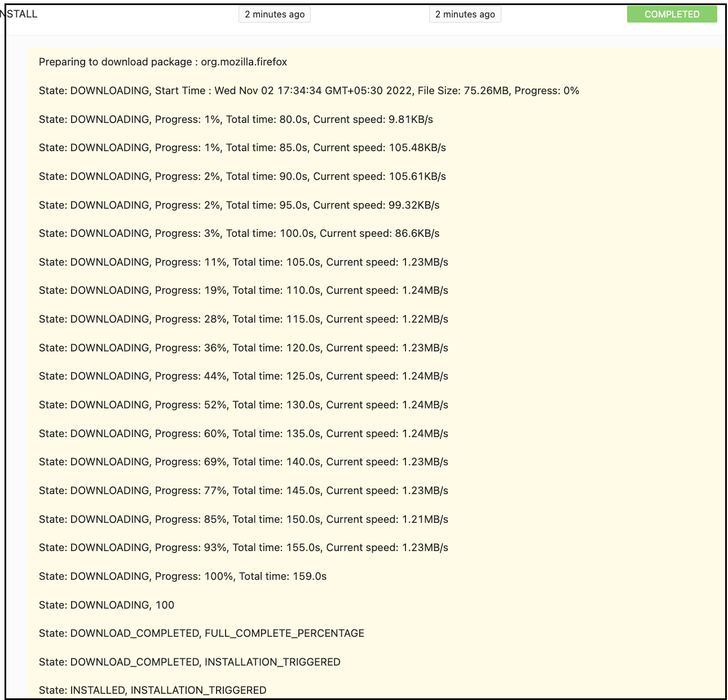Select the log entry with speed 99.32KB/s
The width and height of the screenshot is (728, 700).
coord(239,205)
